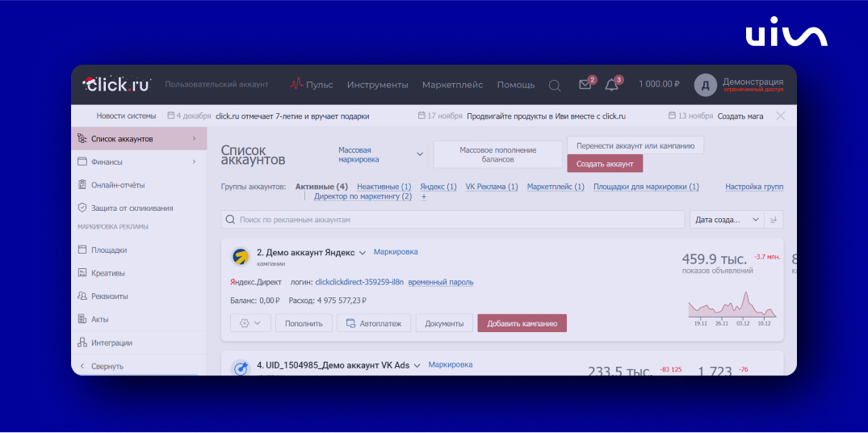
Task: Click the 1 000.00 ₽ balance
Action: (x=659, y=85)
